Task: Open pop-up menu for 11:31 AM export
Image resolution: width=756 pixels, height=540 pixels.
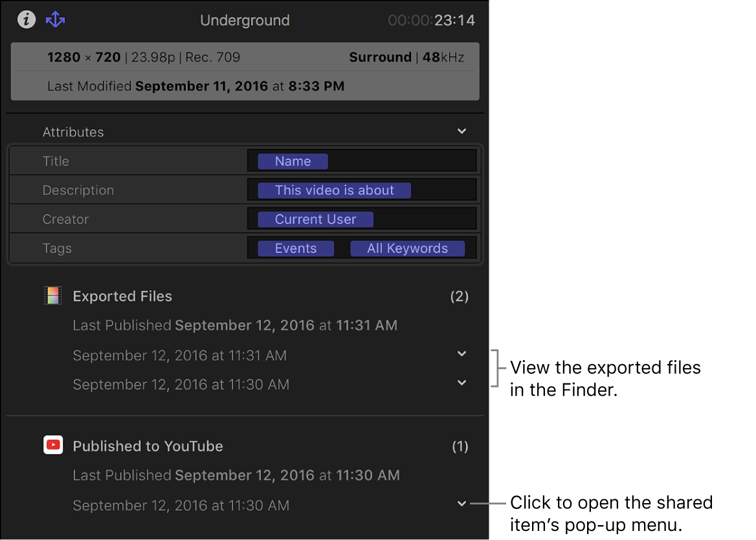Action: (461, 354)
